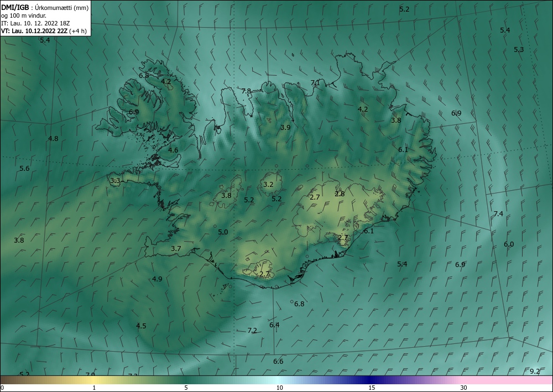Click the 3.8 value on Langjökull glacier
This screenshot has width=553, height=392.
[226, 196]
